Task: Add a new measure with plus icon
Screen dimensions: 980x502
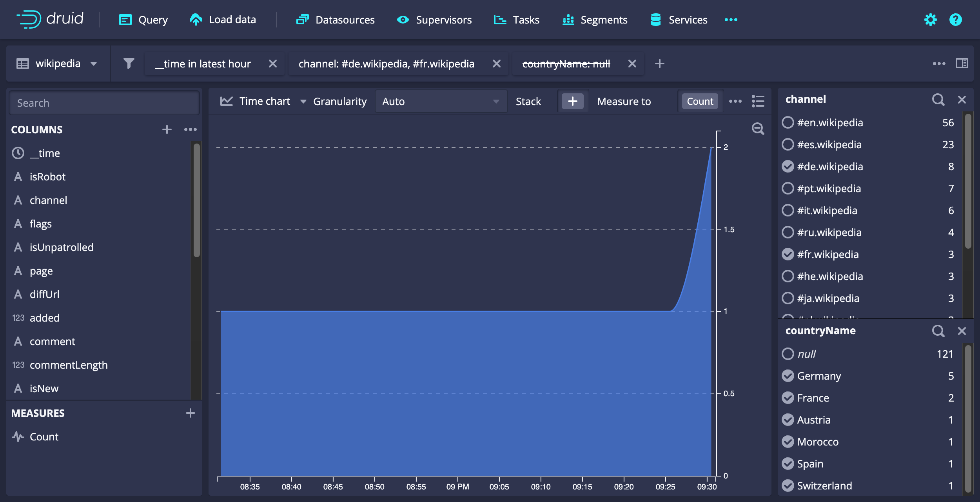Action: [x=191, y=413]
